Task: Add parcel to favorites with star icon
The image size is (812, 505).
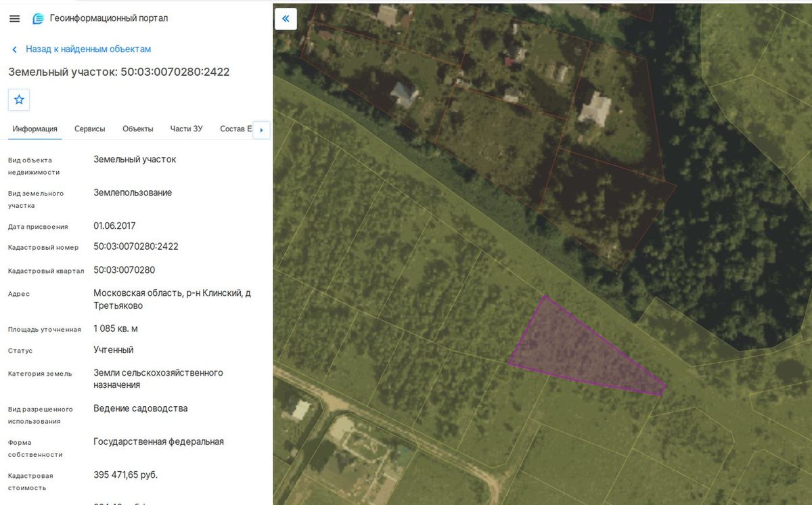Action: click(19, 100)
